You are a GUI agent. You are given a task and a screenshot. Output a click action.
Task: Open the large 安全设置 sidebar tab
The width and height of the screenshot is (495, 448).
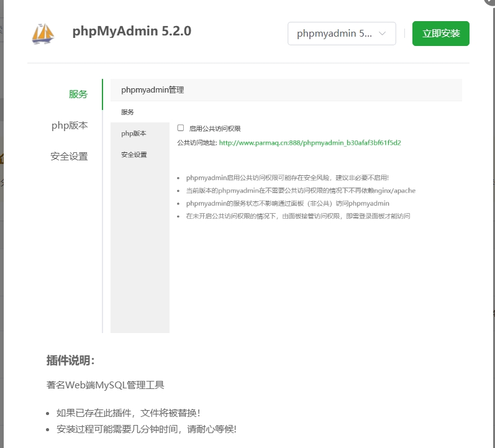[69, 157]
